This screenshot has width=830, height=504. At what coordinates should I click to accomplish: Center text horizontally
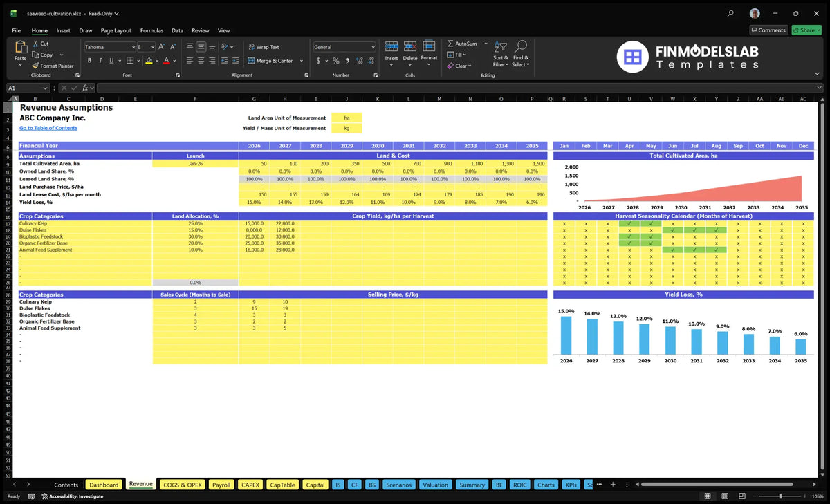pos(201,61)
